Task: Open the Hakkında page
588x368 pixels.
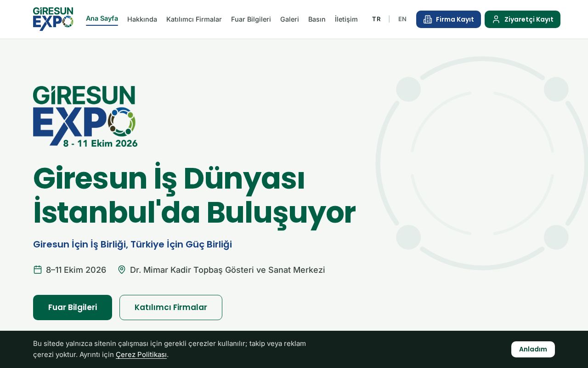Action: point(142,19)
